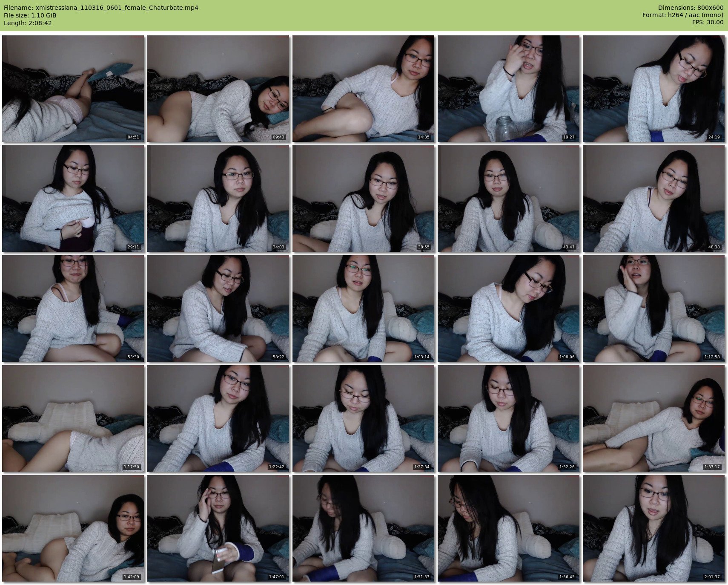Pick the thumbnail labeled 1:17:50
The width and height of the screenshot is (728, 585).
pos(73,418)
